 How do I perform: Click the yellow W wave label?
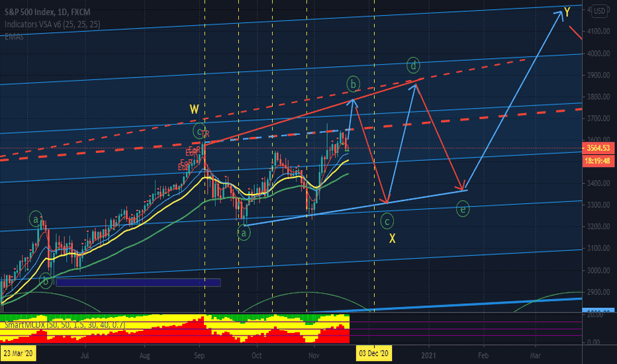pyautogui.click(x=195, y=109)
